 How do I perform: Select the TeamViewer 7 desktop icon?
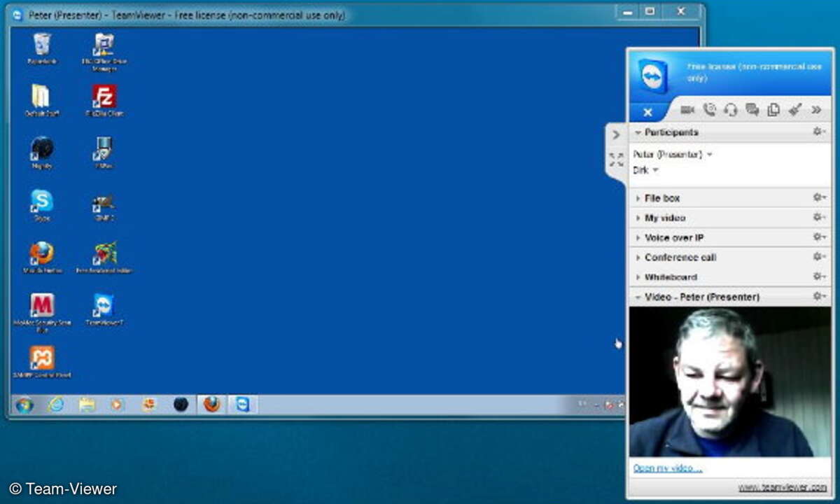tap(104, 310)
